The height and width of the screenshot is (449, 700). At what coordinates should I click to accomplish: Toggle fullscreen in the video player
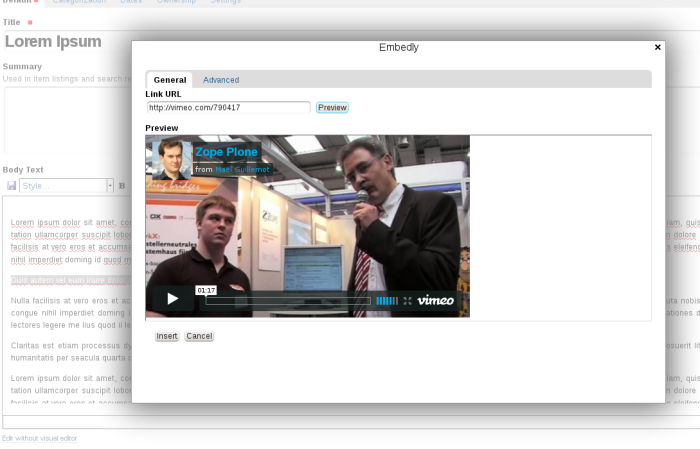pos(407,300)
